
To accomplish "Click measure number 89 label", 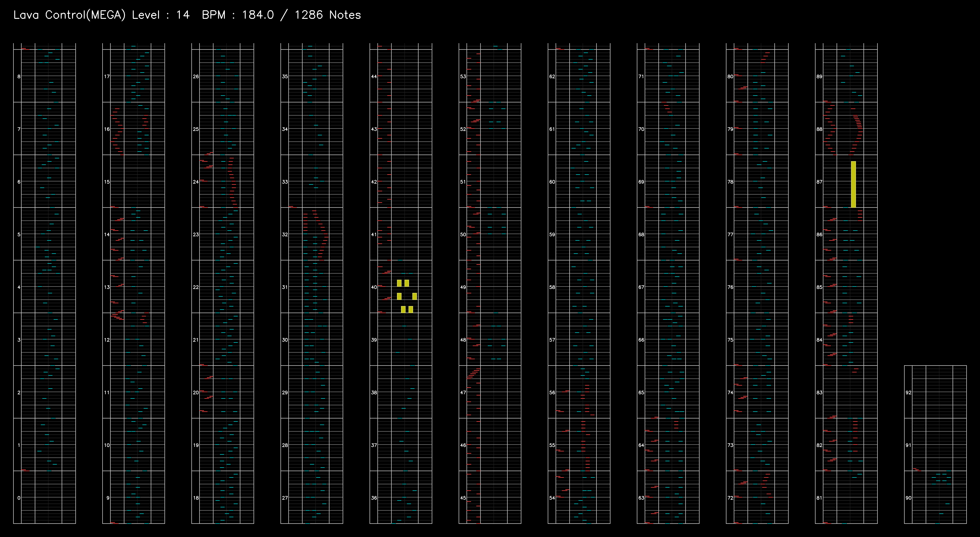I will (819, 76).
